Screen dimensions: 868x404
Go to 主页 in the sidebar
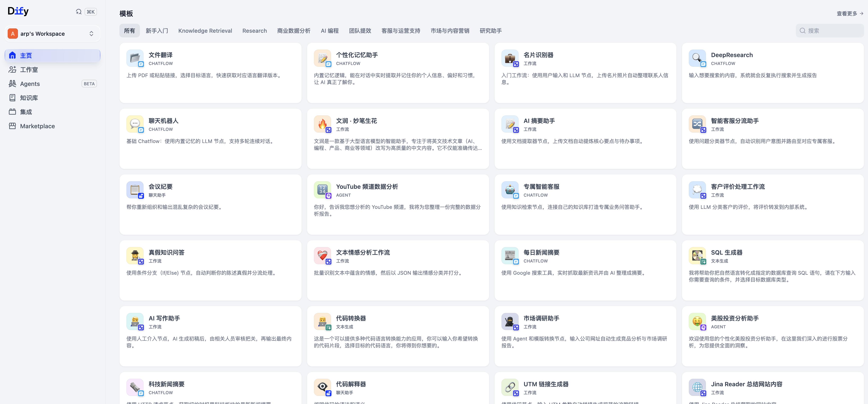[53, 55]
